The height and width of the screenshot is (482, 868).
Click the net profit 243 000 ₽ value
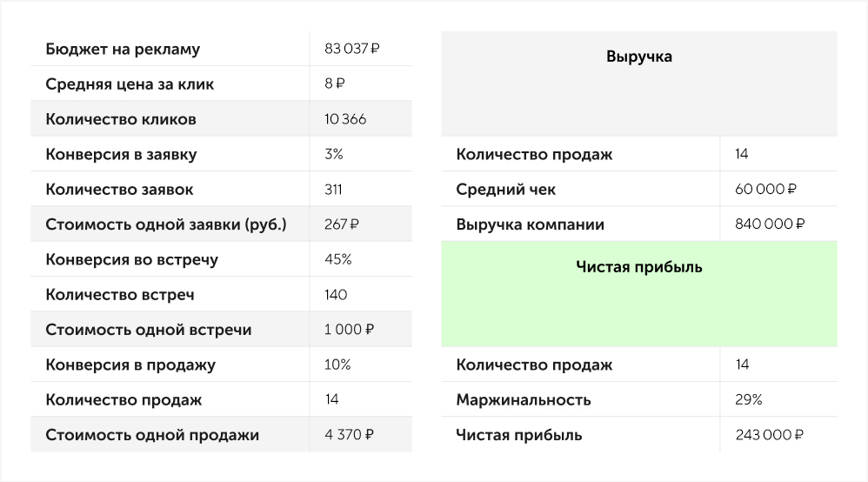coord(770,435)
